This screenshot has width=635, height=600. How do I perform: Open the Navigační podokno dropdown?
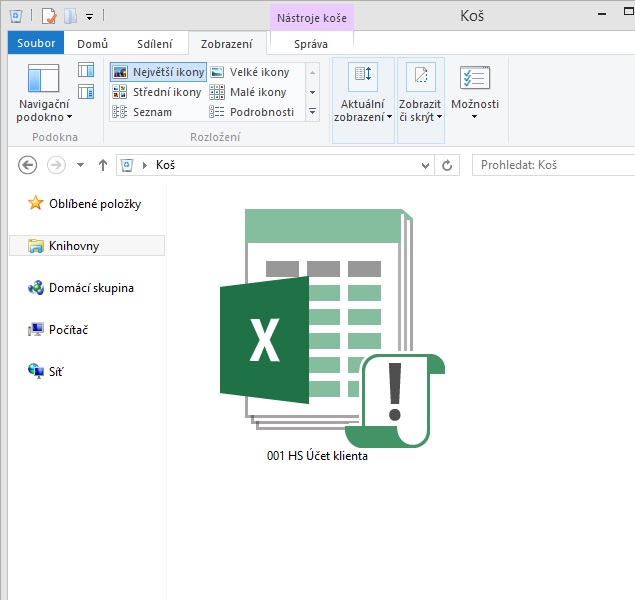pos(44,110)
